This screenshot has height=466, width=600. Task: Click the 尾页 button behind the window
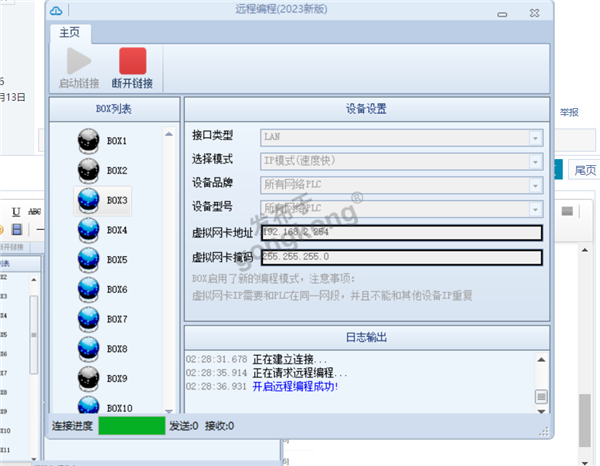[585, 170]
